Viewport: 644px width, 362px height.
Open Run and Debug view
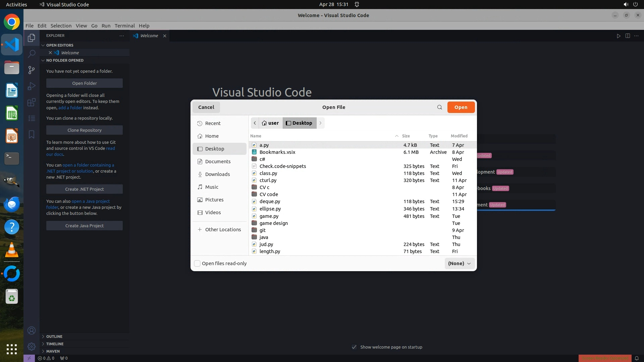click(31, 86)
